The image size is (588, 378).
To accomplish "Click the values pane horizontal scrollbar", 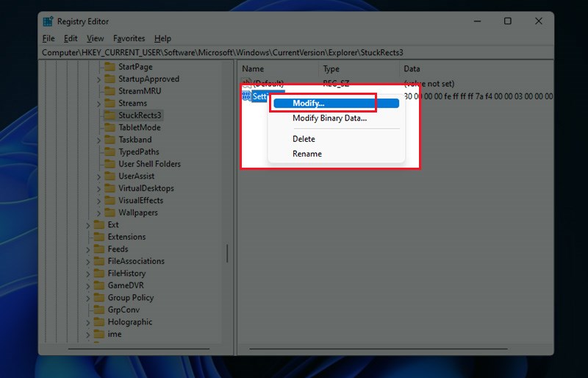I will click(378, 349).
